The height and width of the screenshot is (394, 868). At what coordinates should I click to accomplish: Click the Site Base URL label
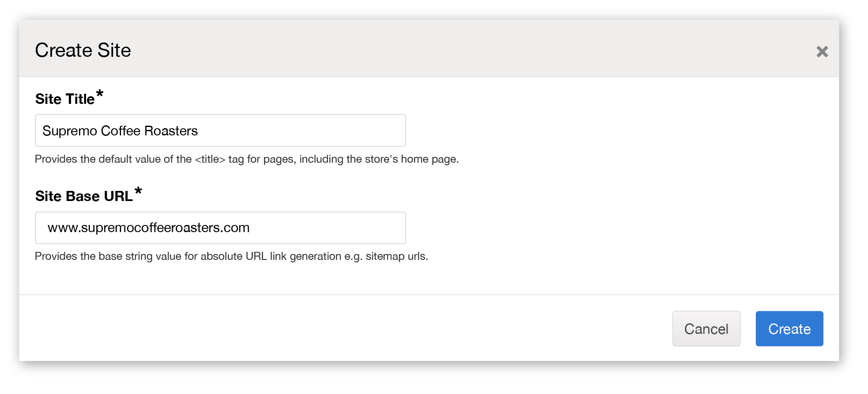tap(83, 196)
